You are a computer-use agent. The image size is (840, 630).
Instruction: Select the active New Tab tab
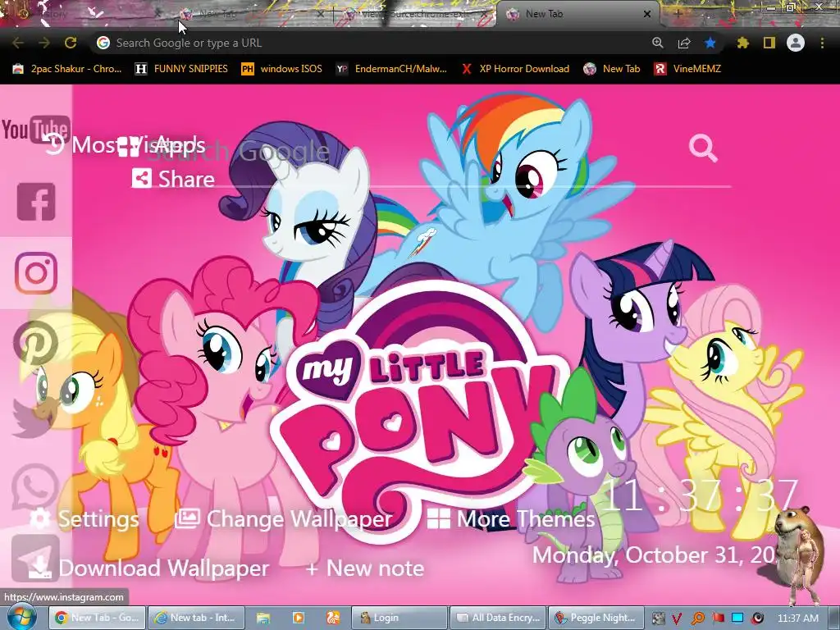[578, 14]
